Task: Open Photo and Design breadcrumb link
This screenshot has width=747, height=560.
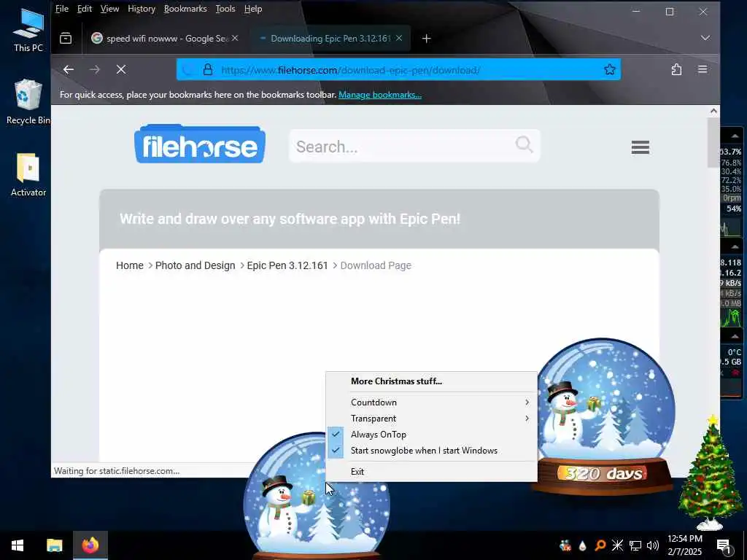Action: [196, 265]
